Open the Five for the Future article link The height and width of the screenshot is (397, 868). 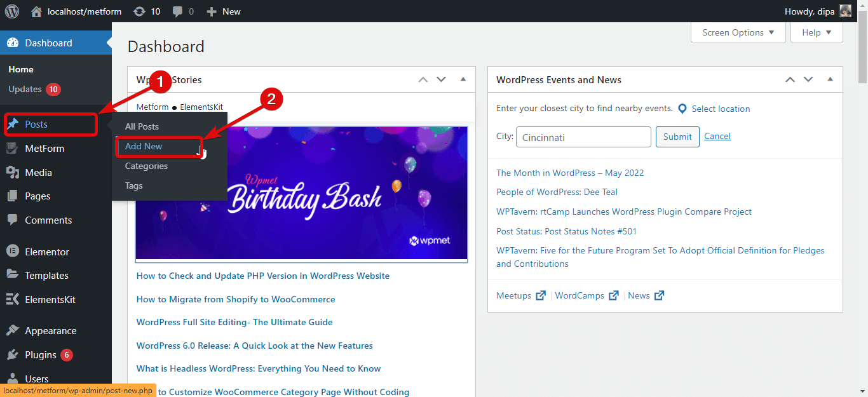(x=660, y=257)
